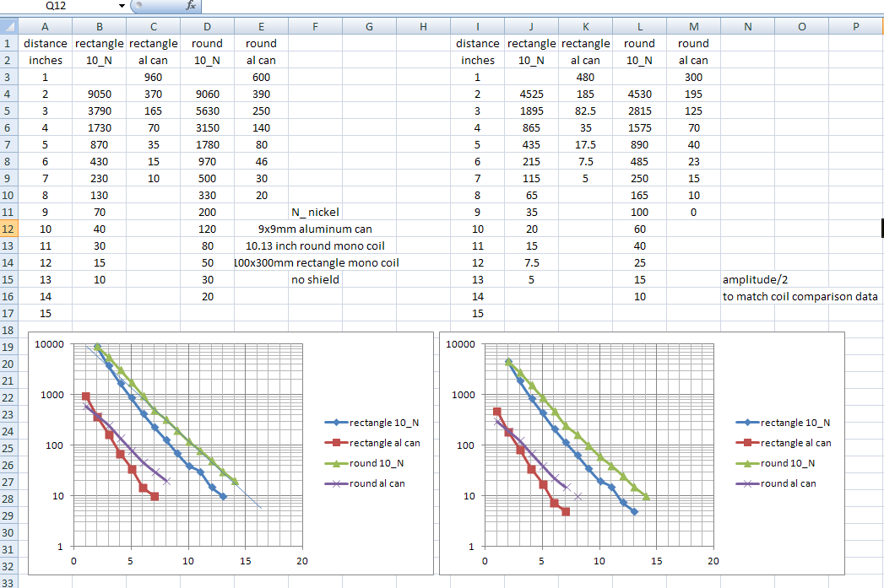Select the row 12 header

9,229
